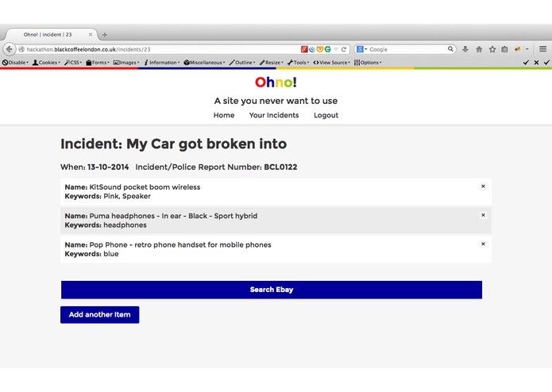Bookmark this page with the star icon

[x=492, y=49]
